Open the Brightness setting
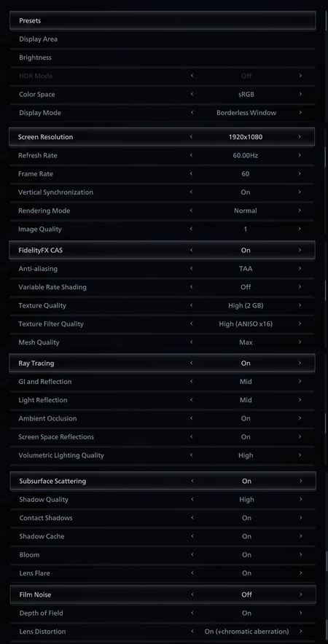328x644 pixels. click(x=163, y=58)
